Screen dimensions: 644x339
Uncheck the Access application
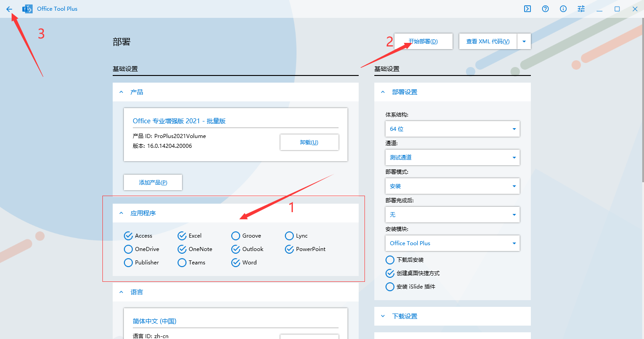pos(128,236)
